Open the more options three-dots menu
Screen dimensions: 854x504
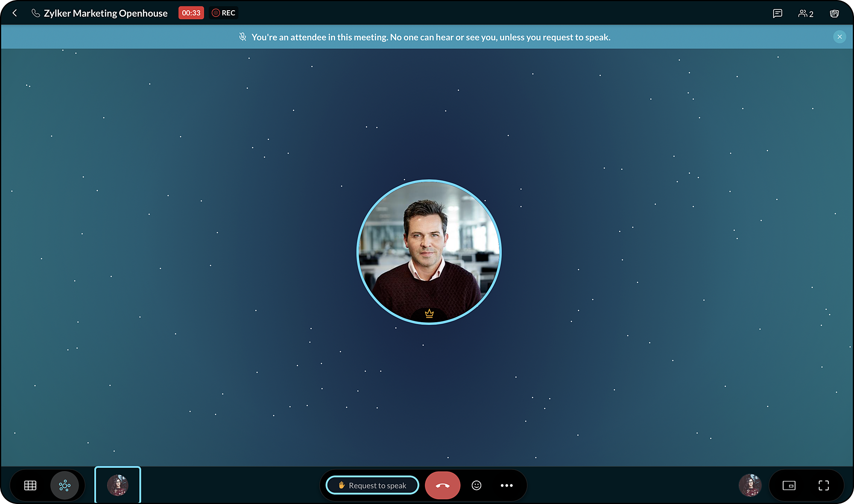pos(506,485)
